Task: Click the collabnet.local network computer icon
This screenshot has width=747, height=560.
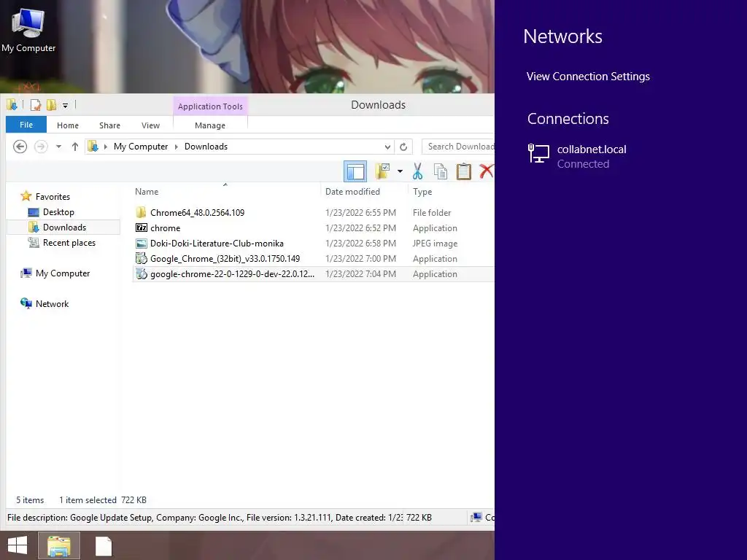Action: click(x=539, y=153)
